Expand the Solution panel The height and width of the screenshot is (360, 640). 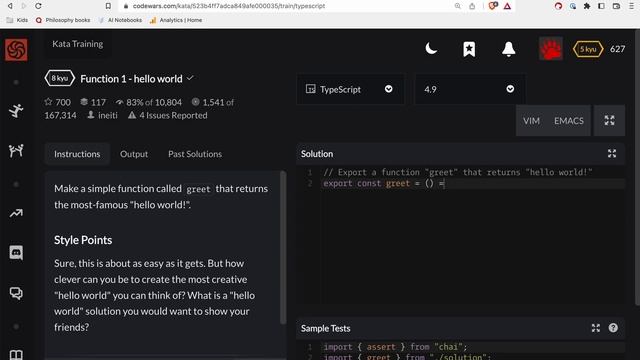[x=612, y=153]
